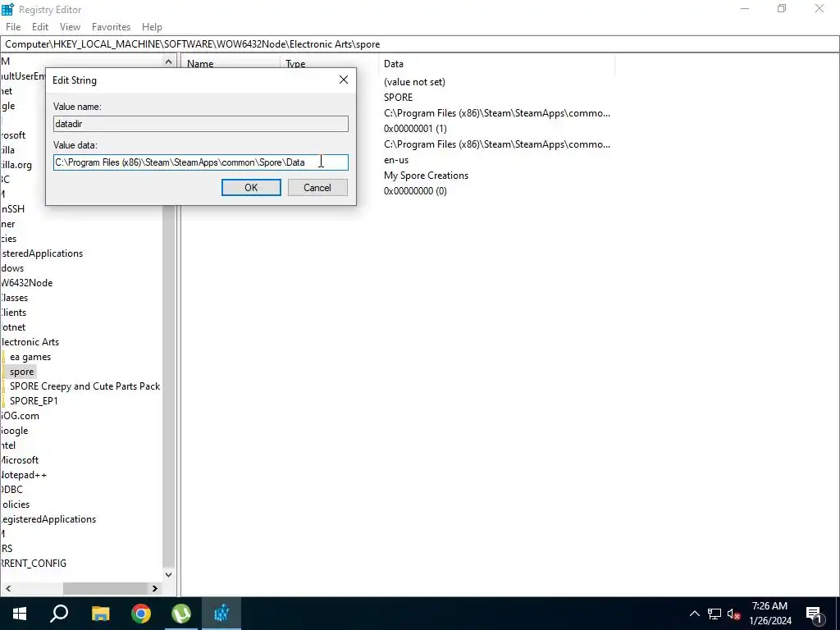Select the Intel tree item

[8, 445]
